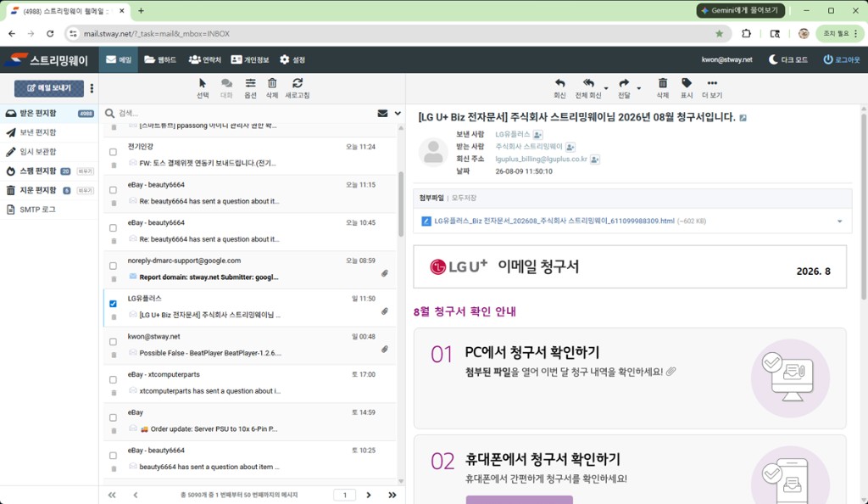Add recipient 주식회사 스트리밍웨이 to contacts icon
The image size is (868, 504).
(x=570, y=147)
